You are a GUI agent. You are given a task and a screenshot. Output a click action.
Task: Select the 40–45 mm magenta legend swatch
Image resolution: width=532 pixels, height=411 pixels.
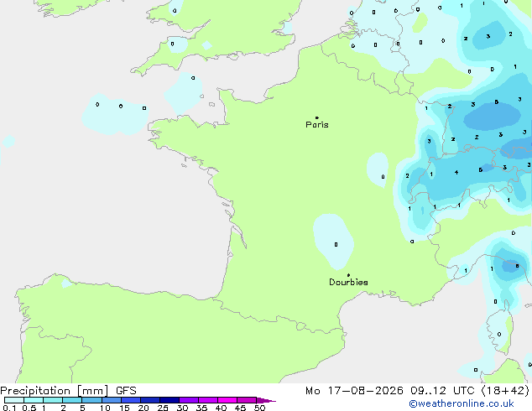(227, 400)
